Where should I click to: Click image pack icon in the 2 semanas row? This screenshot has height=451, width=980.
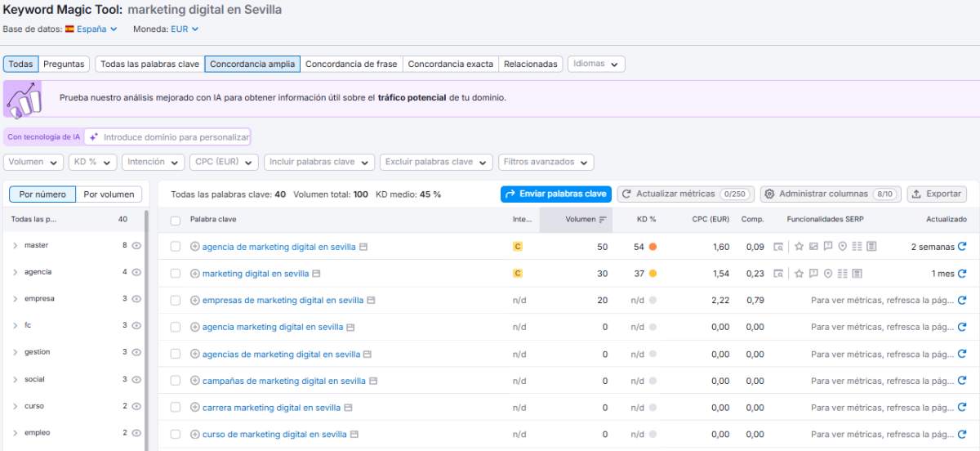(813, 247)
